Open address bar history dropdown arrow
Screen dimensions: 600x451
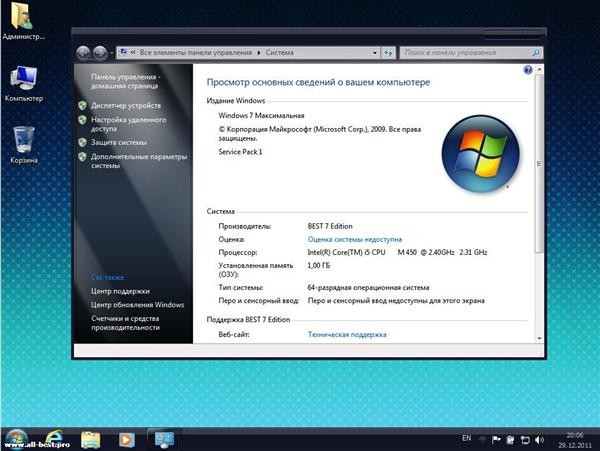pyautogui.click(x=375, y=53)
